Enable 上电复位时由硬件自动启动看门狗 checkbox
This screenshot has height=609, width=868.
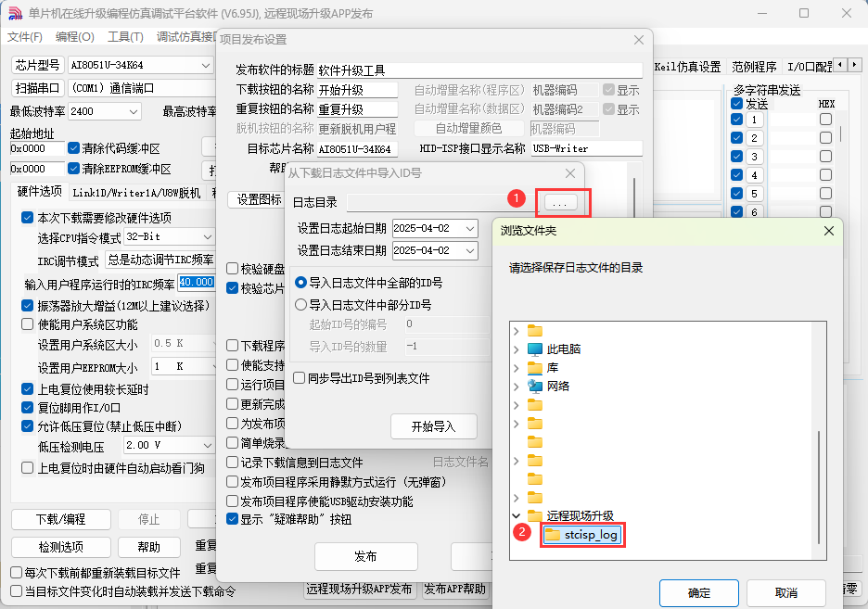coord(27,468)
